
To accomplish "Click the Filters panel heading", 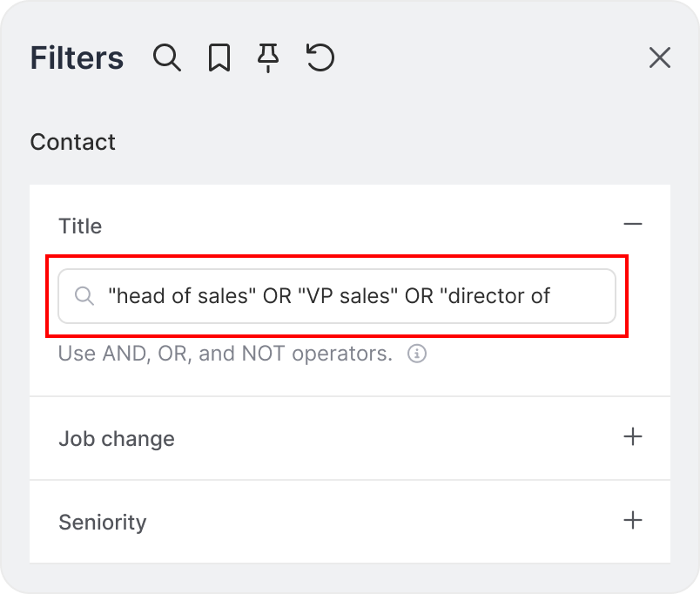I will [77, 58].
